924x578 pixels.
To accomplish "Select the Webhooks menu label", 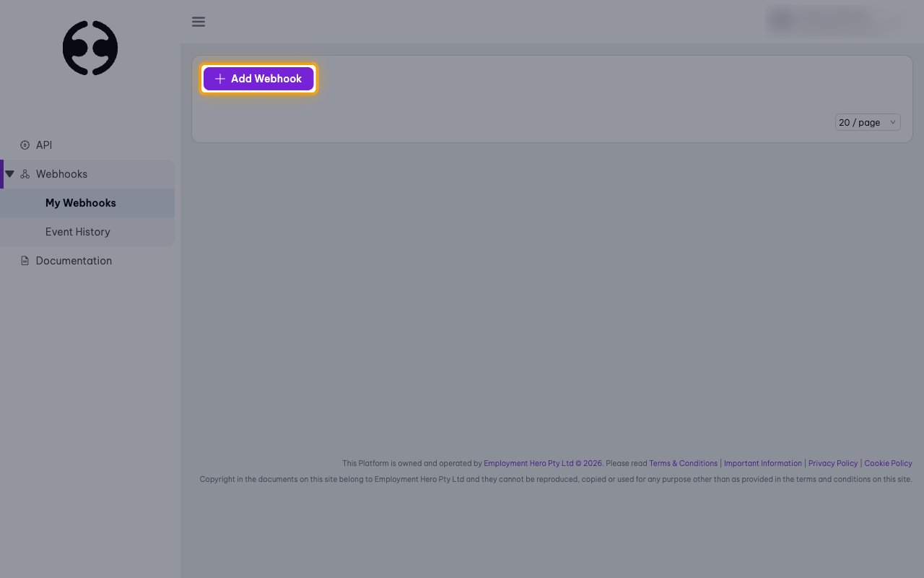I will click(61, 174).
